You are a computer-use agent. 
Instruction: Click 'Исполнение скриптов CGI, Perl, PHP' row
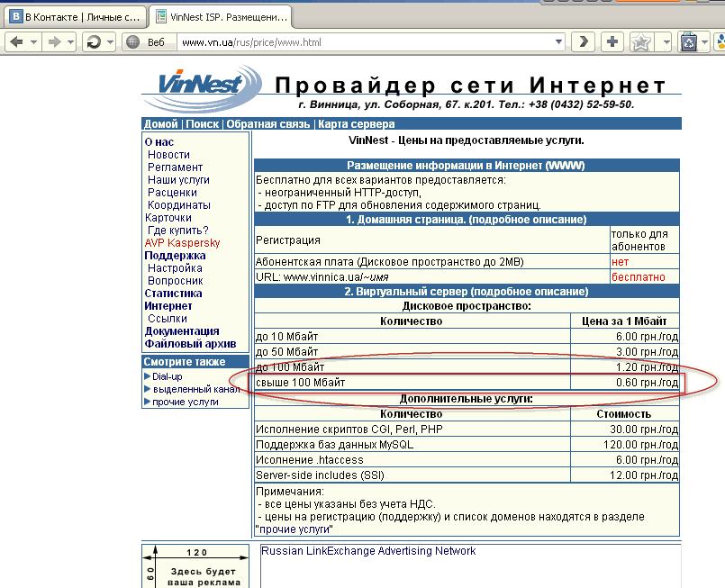pyautogui.click(x=412, y=430)
